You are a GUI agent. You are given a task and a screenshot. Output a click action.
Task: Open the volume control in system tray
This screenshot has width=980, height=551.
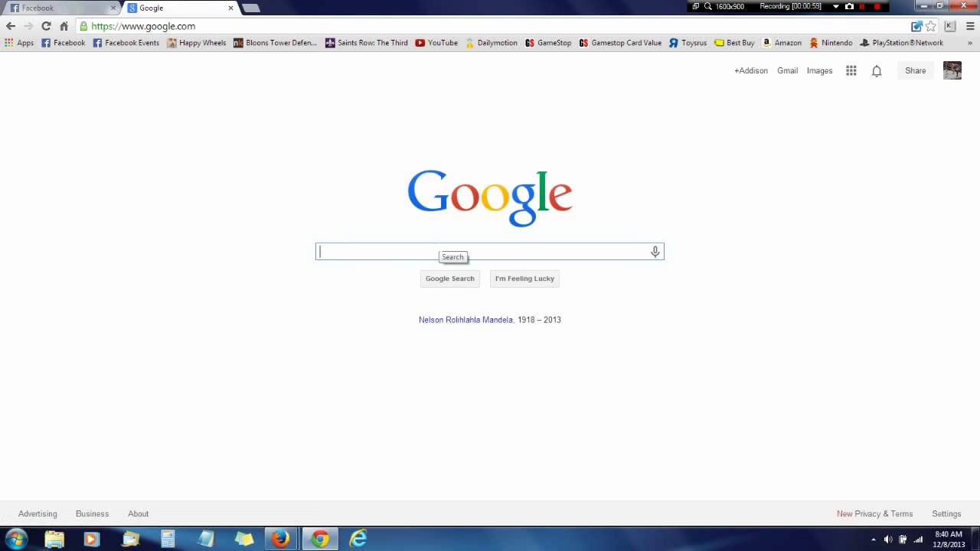click(888, 540)
